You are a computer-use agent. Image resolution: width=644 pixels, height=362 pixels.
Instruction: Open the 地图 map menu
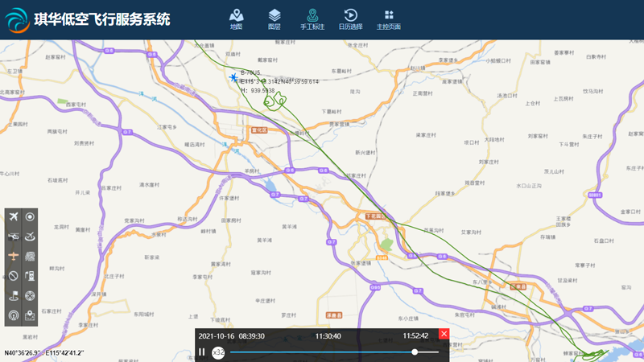236,19
